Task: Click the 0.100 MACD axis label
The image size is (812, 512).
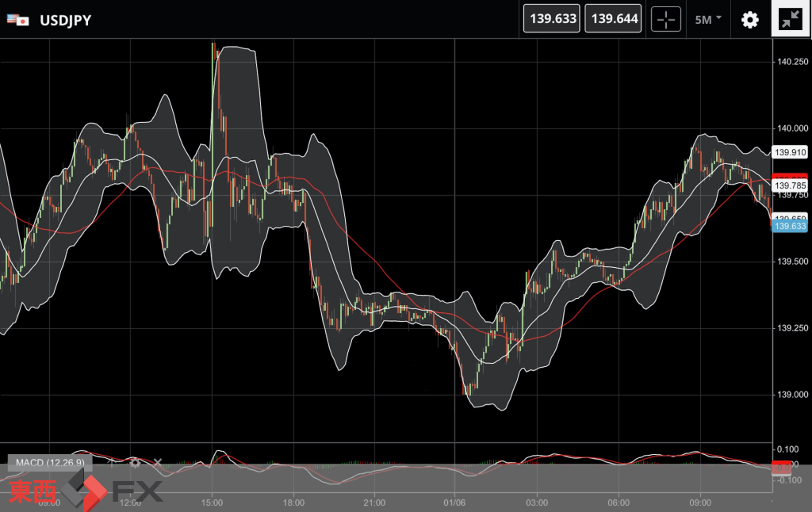Action: pyautogui.click(x=787, y=449)
